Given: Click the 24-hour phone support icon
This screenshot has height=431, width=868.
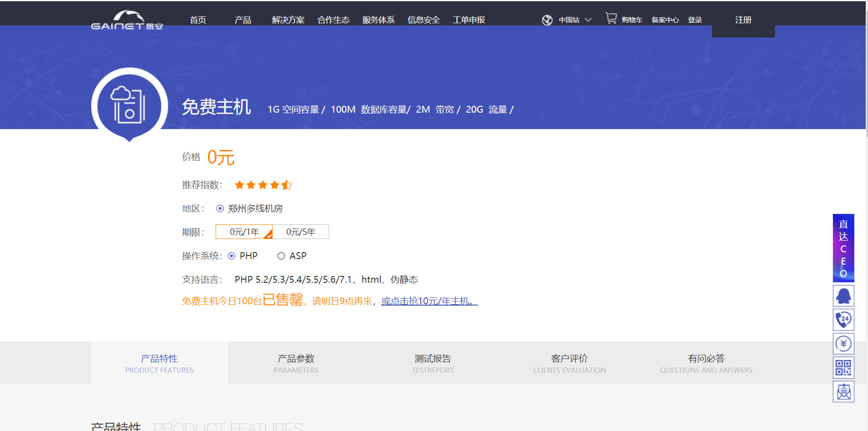Looking at the screenshot, I should [x=843, y=320].
